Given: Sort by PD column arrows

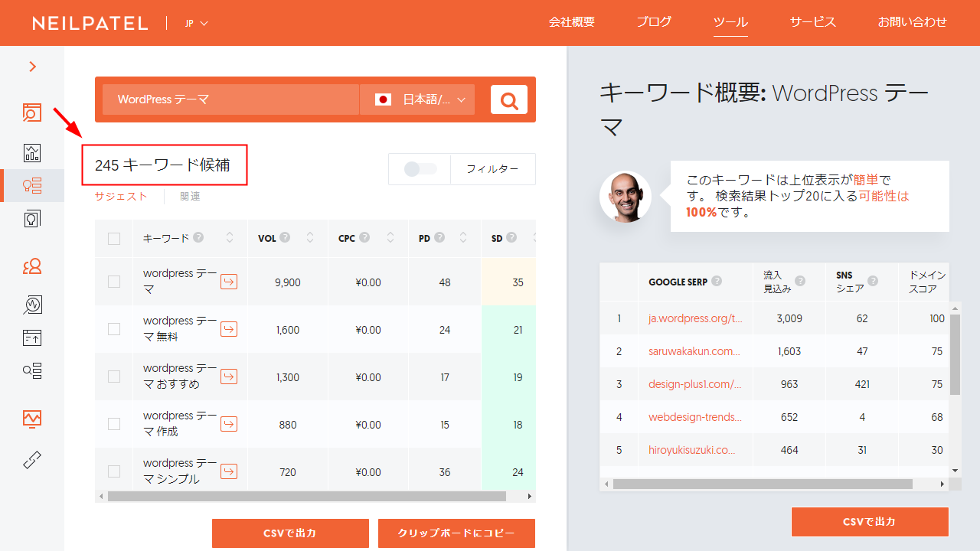Looking at the screenshot, I should tap(463, 238).
